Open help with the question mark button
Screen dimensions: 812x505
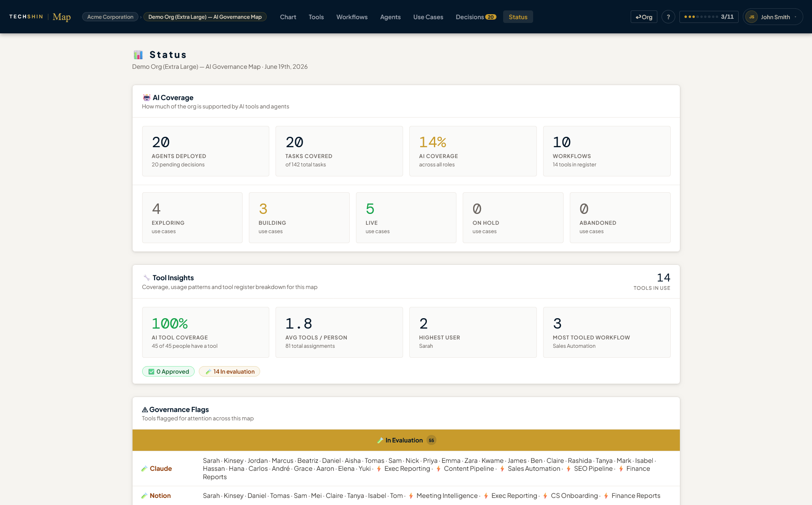coord(668,17)
